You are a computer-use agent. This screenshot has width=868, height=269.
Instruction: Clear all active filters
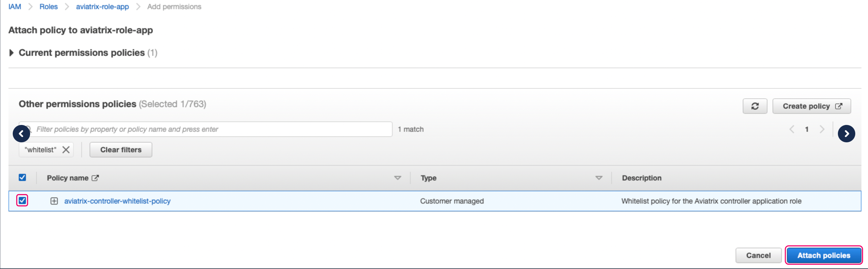coord(120,150)
